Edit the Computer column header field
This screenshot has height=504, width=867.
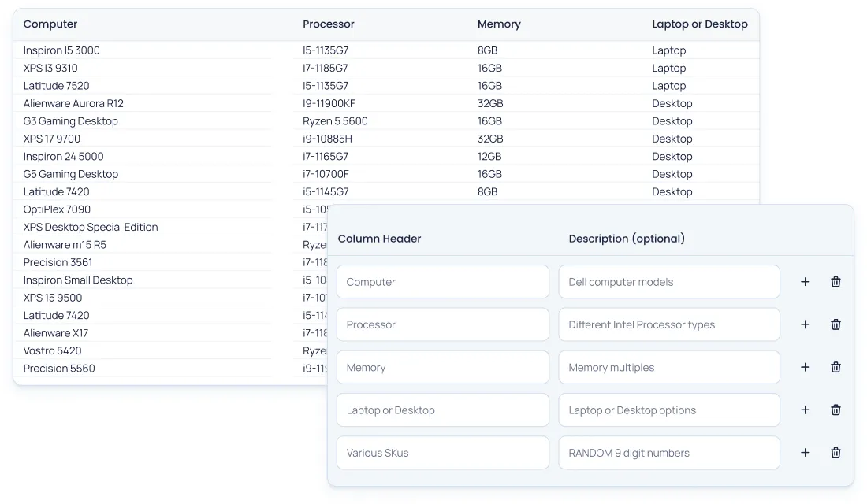coord(442,282)
